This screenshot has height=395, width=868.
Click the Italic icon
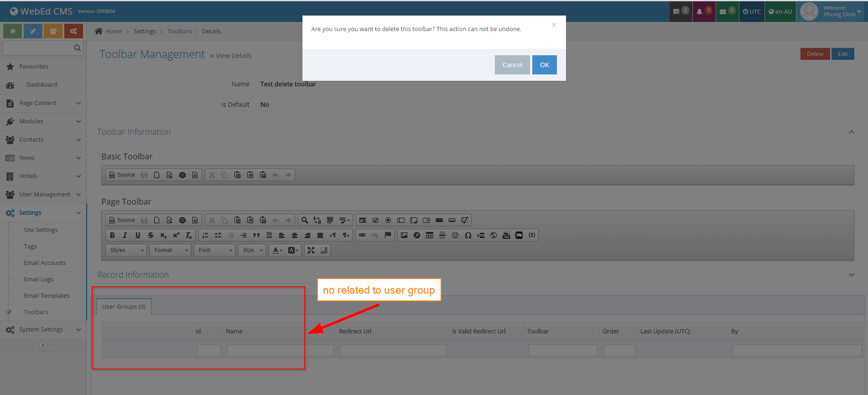[x=125, y=235]
